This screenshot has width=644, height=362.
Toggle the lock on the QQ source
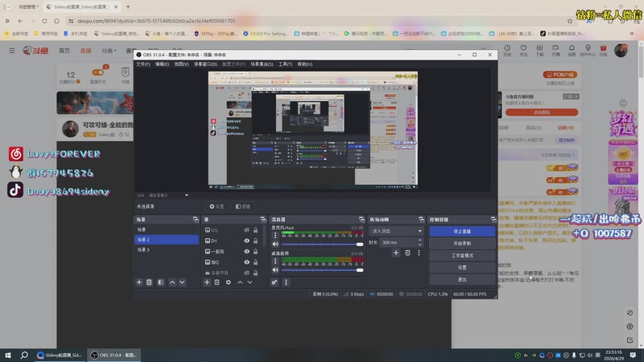pos(255,230)
